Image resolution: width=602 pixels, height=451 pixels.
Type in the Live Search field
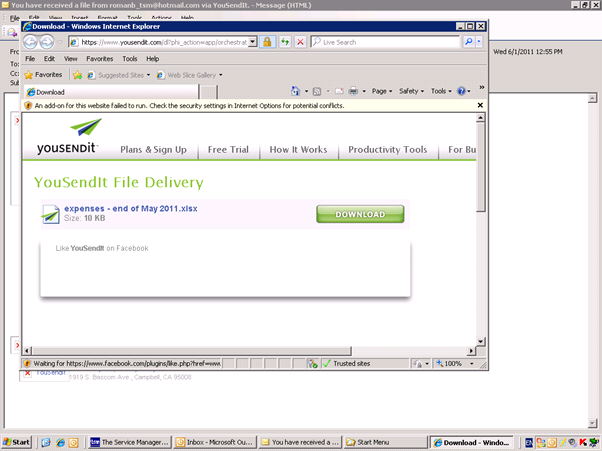[385, 42]
